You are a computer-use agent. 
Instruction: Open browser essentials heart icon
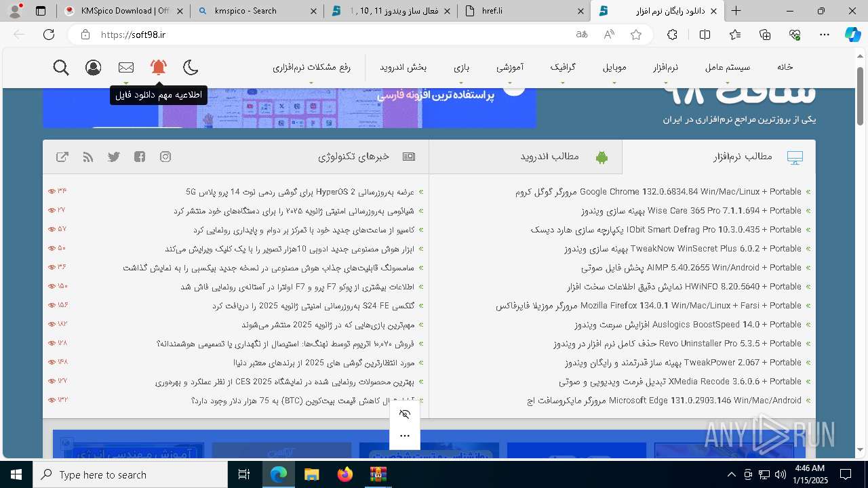795,35
